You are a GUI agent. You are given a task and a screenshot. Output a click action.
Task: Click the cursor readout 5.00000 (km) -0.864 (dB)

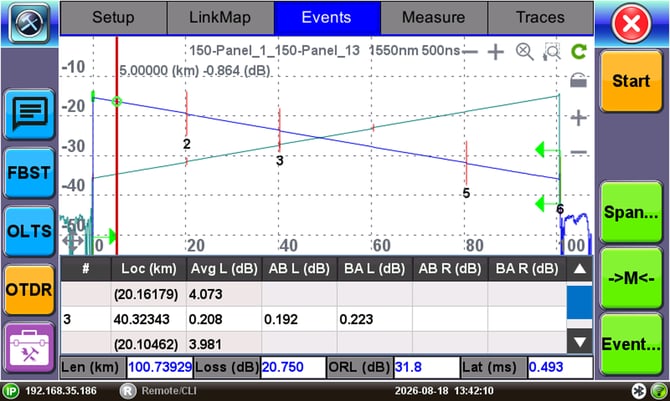point(194,71)
